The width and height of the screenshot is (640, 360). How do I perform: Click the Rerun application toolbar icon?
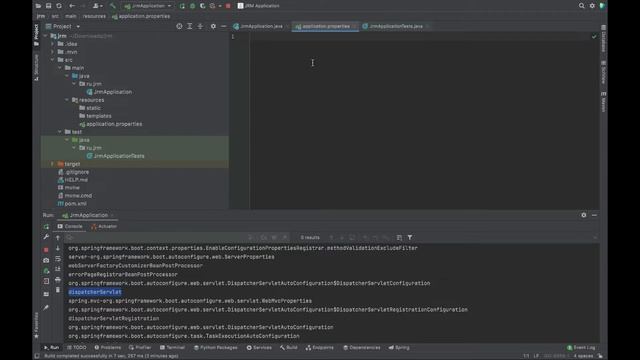[182, 6]
